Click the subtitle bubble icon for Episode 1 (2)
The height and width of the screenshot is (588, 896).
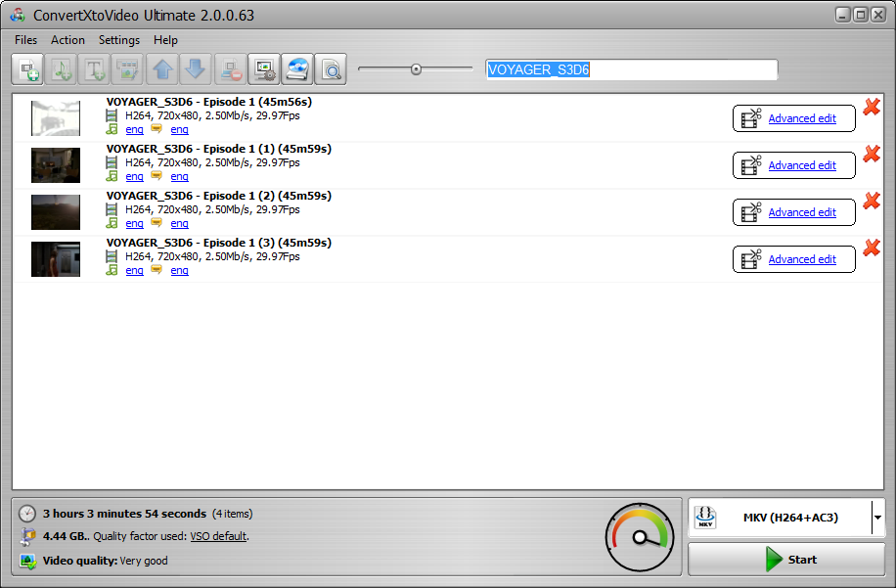point(156,223)
